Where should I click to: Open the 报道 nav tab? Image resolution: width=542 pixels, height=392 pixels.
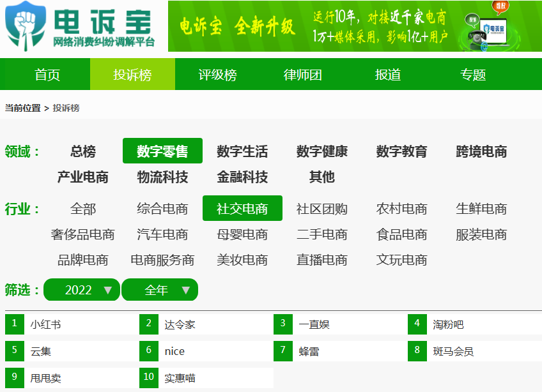coord(388,74)
